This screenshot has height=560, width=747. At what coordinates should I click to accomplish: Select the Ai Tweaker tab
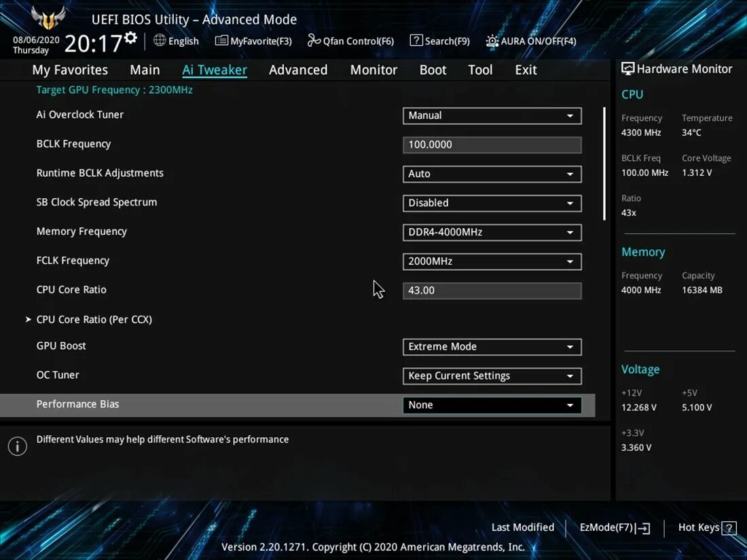pyautogui.click(x=215, y=70)
